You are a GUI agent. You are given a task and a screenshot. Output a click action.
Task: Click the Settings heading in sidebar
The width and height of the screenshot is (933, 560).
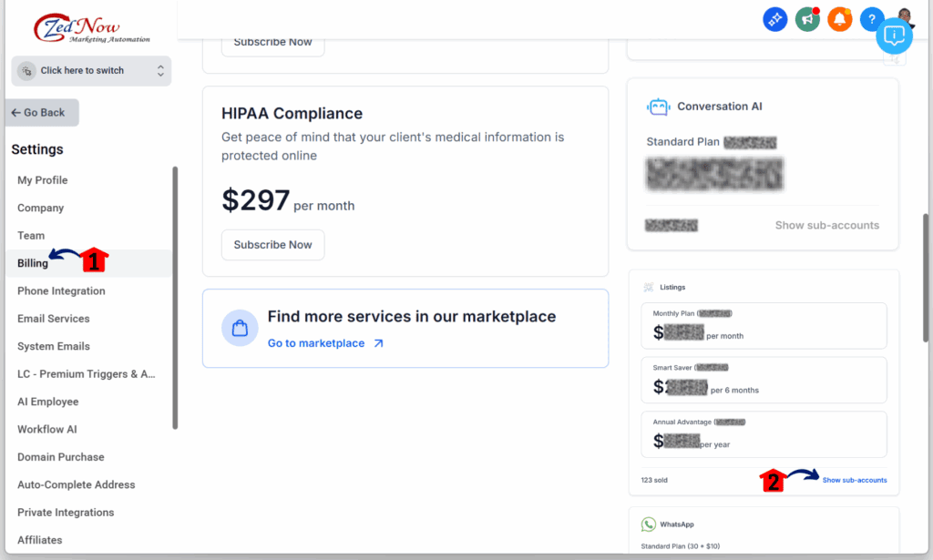37,149
